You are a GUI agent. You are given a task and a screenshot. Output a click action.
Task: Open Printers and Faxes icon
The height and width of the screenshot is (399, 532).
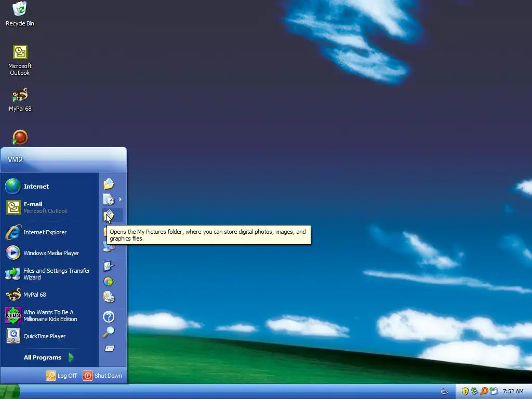click(109, 297)
